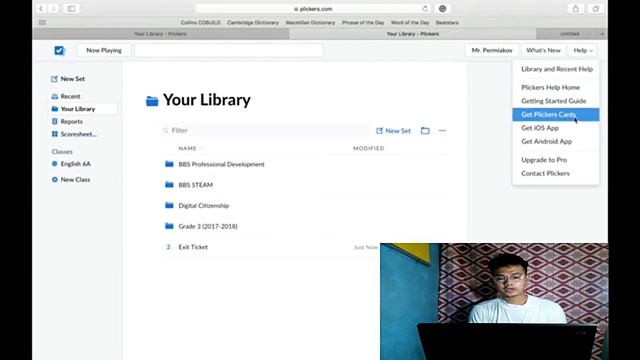The height and width of the screenshot is (360, 640).
Task: Open Reports in the sidebar
Action: 67,122
